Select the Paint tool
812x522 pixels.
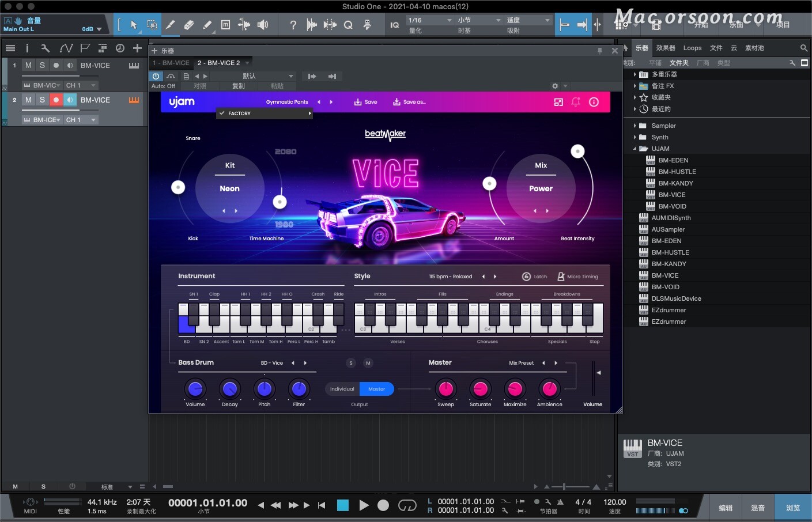207,25
